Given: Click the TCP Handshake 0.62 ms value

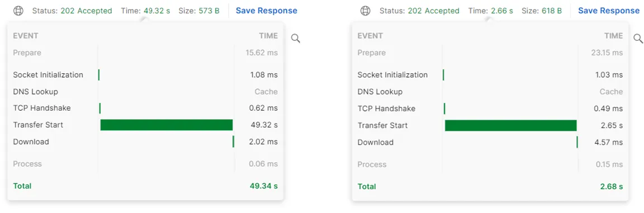Looking at the screenshot, I should pos(264,108).
